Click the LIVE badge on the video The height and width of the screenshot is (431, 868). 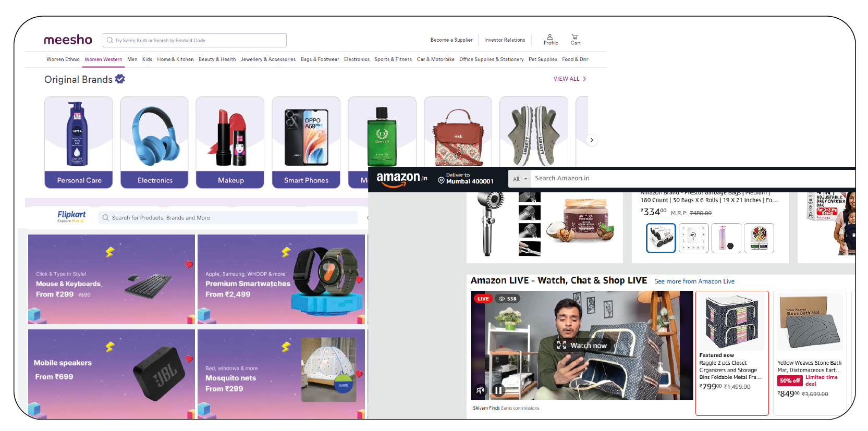pyautogui.click(x=483, y=299)
